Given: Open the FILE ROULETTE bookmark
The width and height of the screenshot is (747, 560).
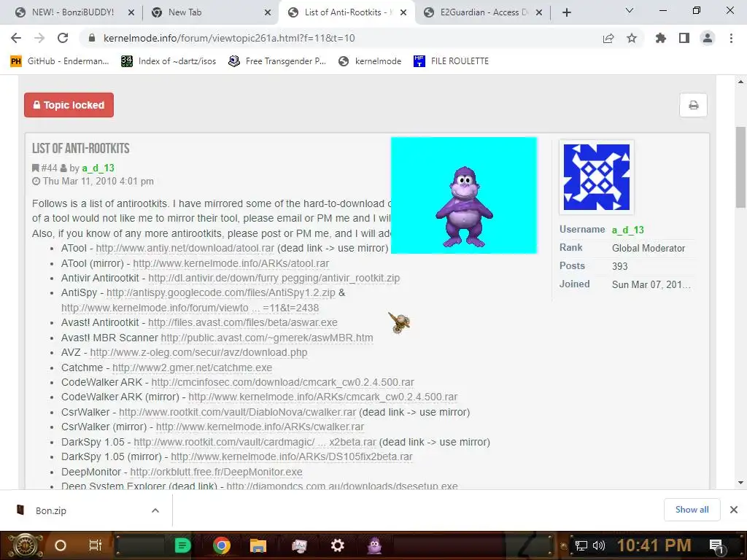Looking at the screenshot, I should pos(451,61).
